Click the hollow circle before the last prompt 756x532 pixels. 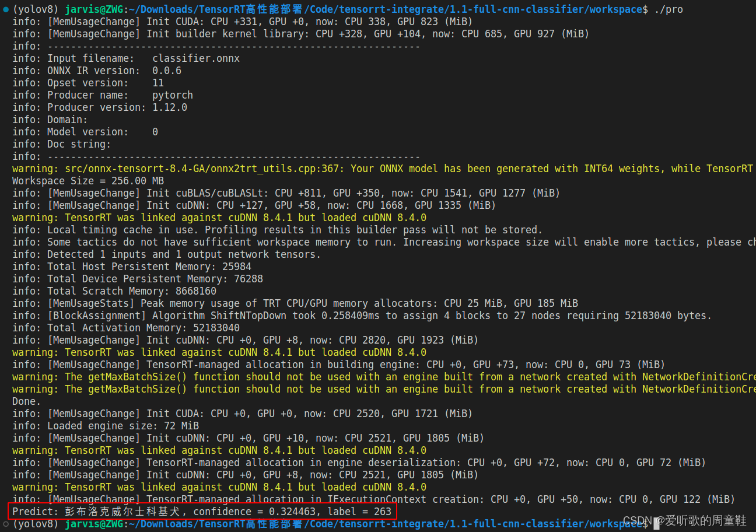[6, 524]
